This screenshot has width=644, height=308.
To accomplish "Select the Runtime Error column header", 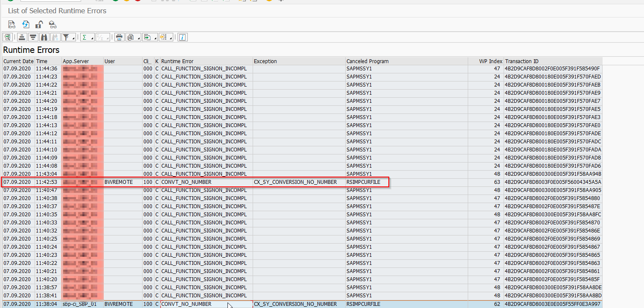I will (x=207, y=61).
